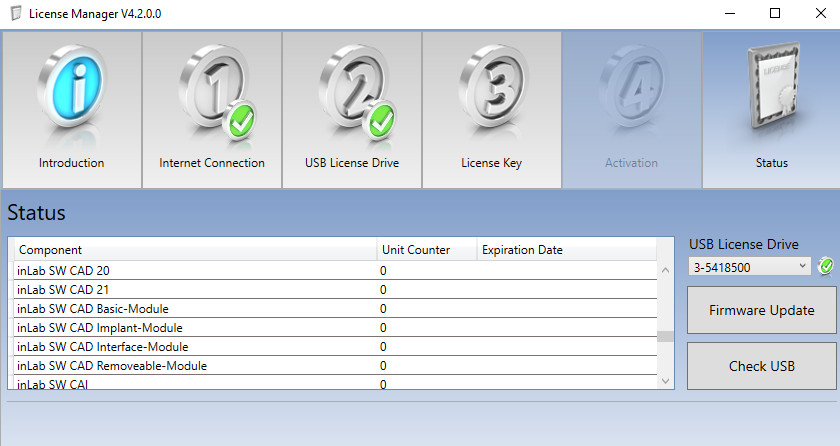840x446 pixels.
Task: Switch to Status tab label
Action: pos(771,163)
